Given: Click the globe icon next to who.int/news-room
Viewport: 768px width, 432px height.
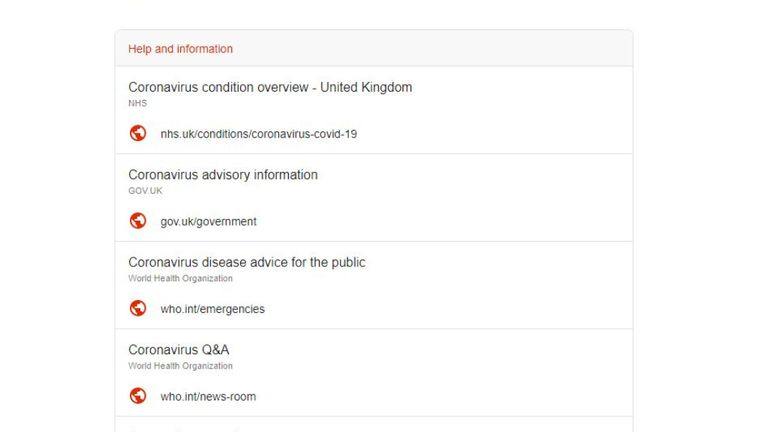Looking at the screenshot, I should 138,396.
